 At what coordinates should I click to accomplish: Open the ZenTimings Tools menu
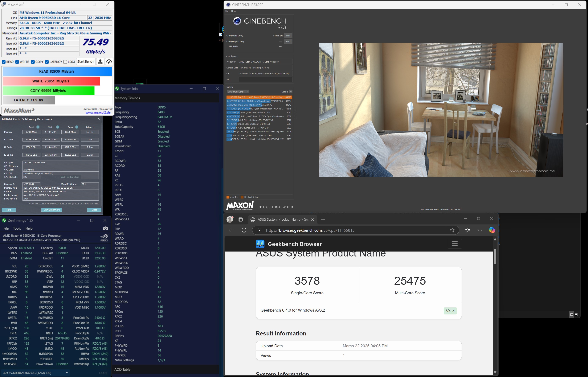click(17, 228)
